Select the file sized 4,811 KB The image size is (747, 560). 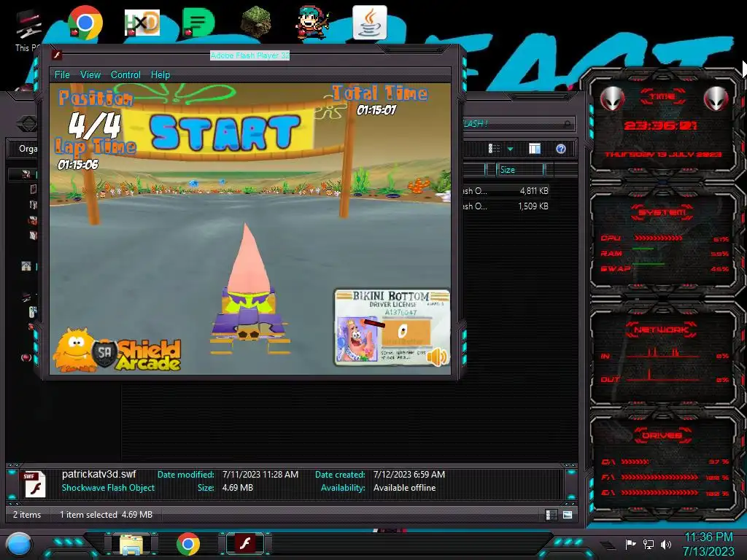pyautogui.click(x=506, y=191)
